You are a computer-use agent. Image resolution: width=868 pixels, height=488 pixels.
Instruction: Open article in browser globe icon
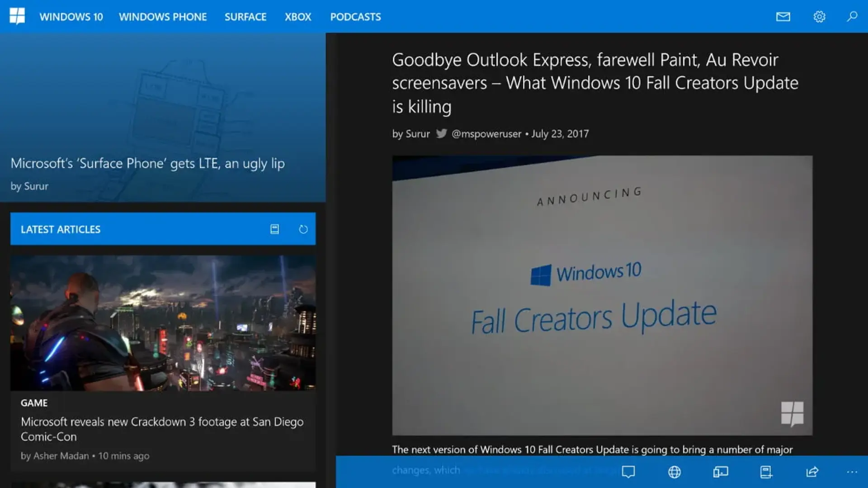(675, 472)
